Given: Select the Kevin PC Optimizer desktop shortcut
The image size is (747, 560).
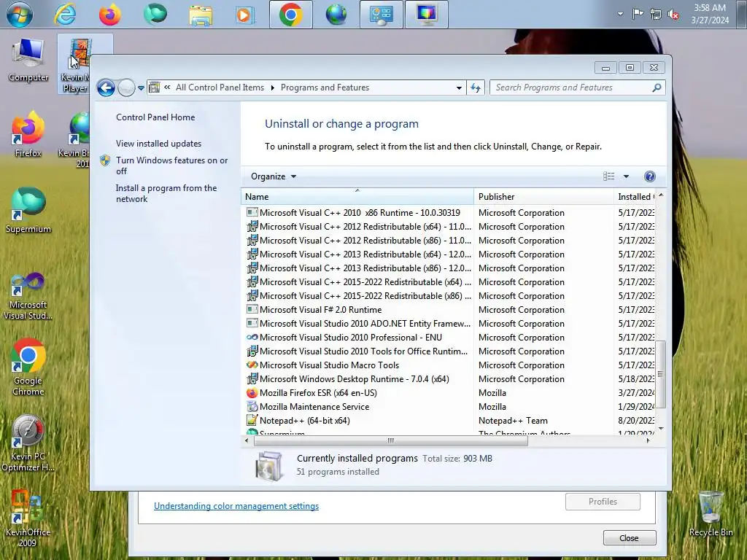Looking at the screenshot, I should 28,443.
